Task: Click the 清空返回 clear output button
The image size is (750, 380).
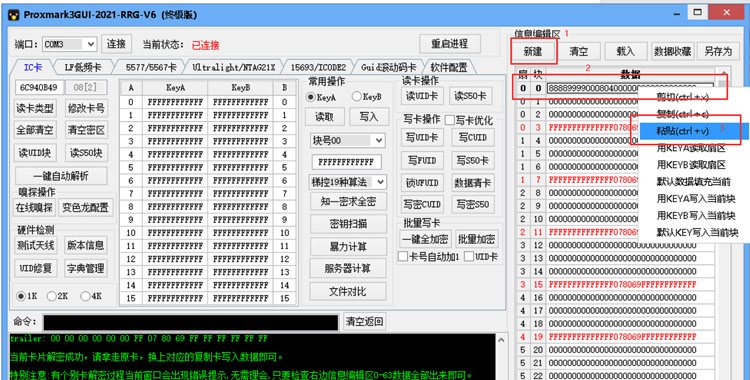Action: tap(364, 322)
